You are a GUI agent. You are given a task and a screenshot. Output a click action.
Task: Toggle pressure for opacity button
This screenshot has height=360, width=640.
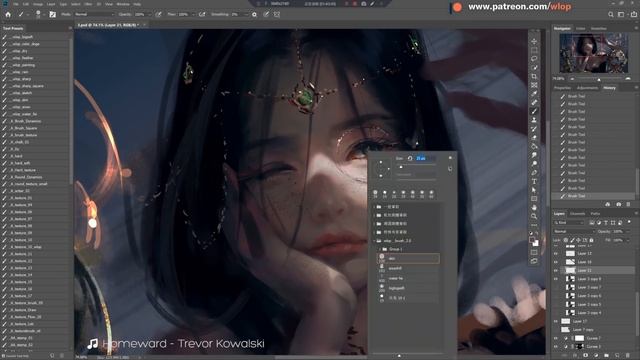pos(158,14)
